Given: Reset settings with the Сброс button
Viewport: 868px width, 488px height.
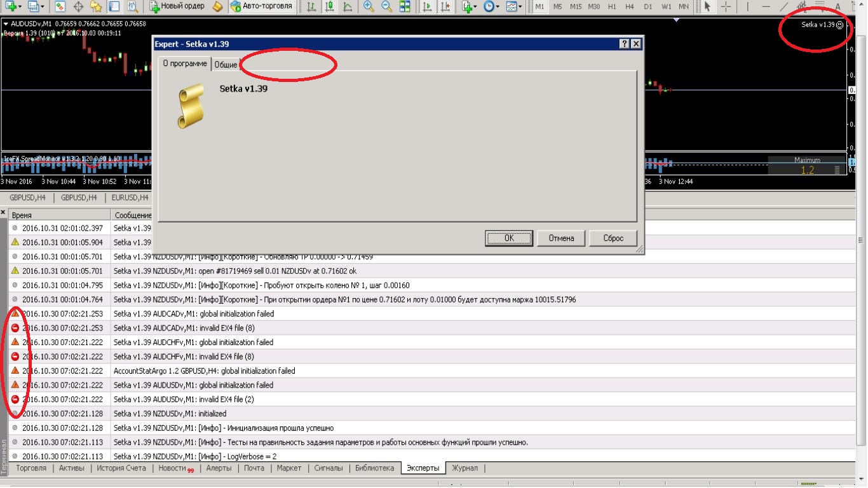Looking at the screenshot, I should click(x=613, y=238).
